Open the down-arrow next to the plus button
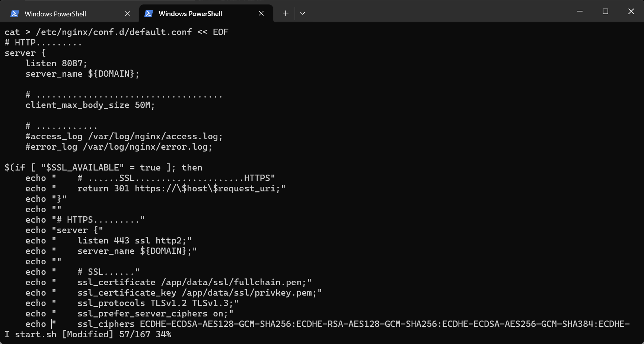This screenshot has width=644, height=344. click(302, 13)
